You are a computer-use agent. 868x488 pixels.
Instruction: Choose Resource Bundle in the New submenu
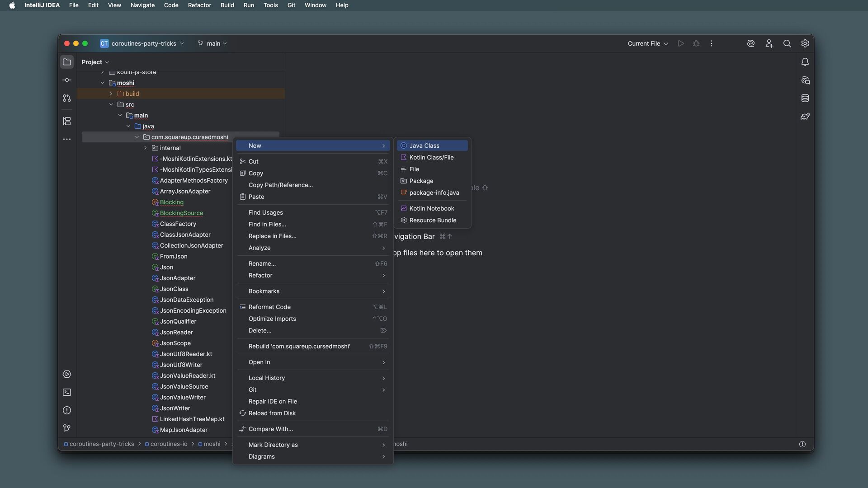(x=432, y=220)
